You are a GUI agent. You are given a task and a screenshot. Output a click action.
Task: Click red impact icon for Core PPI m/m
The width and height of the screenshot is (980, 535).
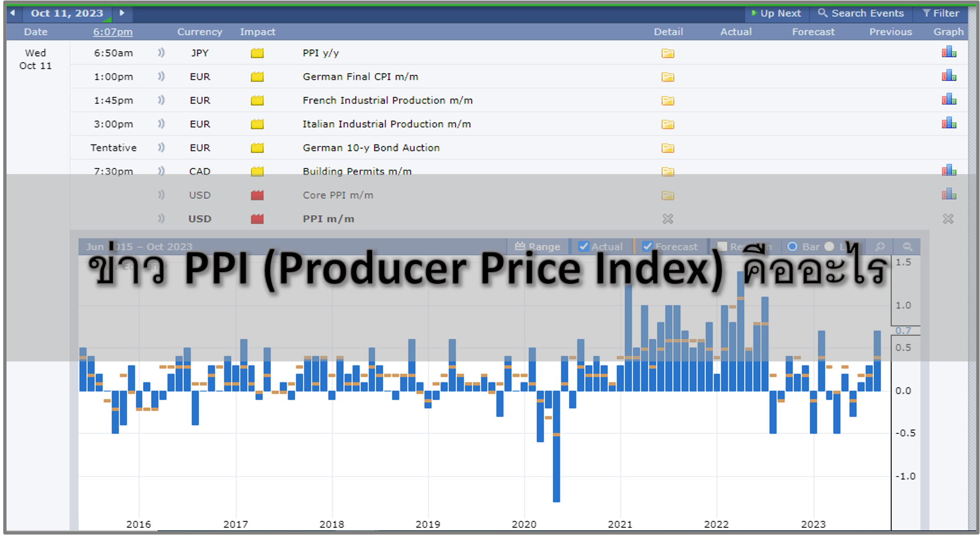[257, 195]
